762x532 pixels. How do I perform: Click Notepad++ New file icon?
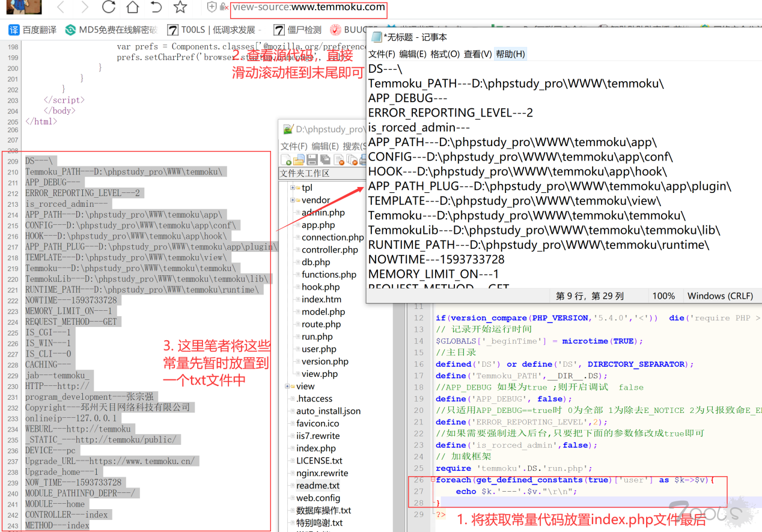tap(286, 159)
